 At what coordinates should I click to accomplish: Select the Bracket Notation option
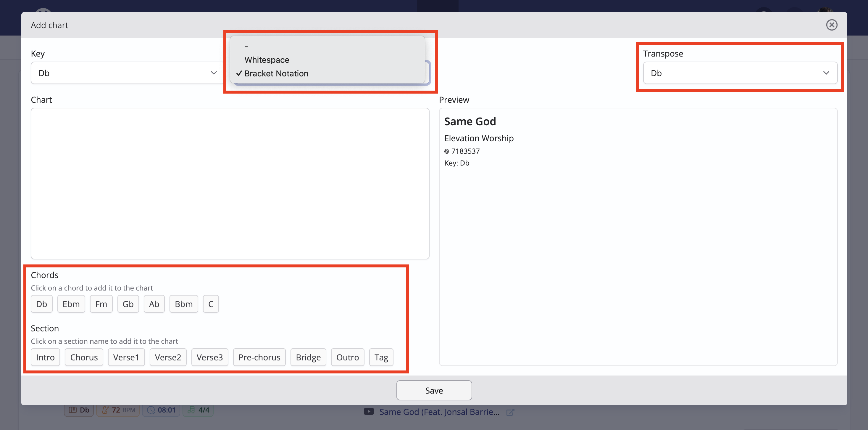click(x=276, y=73)
